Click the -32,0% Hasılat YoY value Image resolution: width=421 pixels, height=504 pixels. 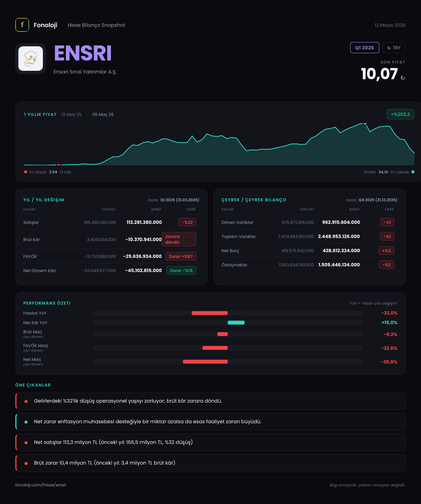tap(389, 313)
